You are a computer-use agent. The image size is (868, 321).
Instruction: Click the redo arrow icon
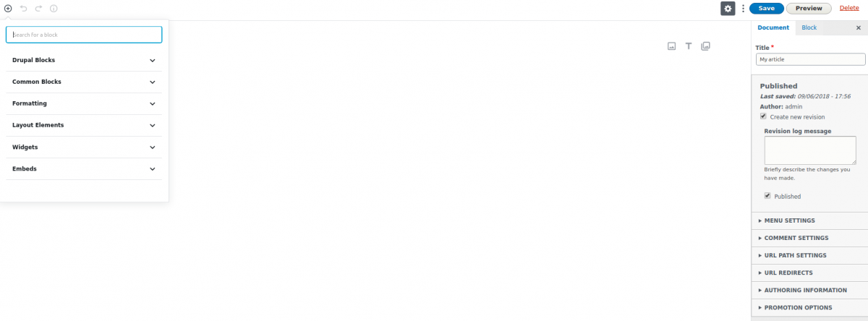click(38, 8)
